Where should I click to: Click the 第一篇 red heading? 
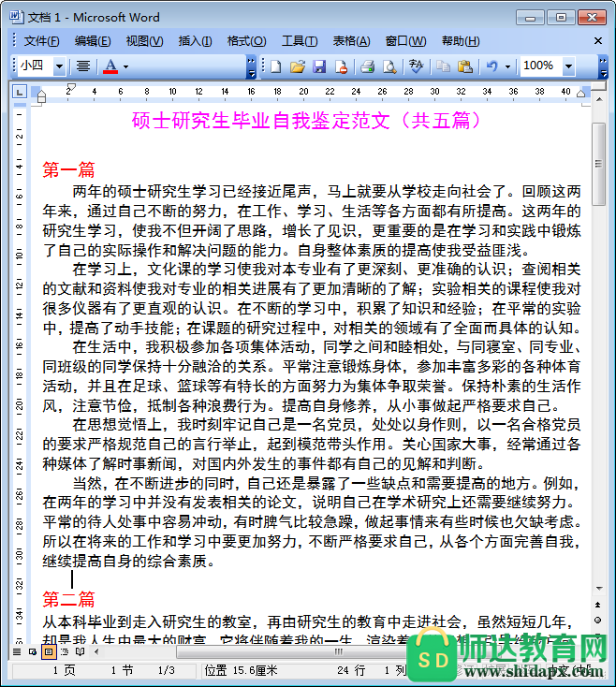click(x=68, y=170)
